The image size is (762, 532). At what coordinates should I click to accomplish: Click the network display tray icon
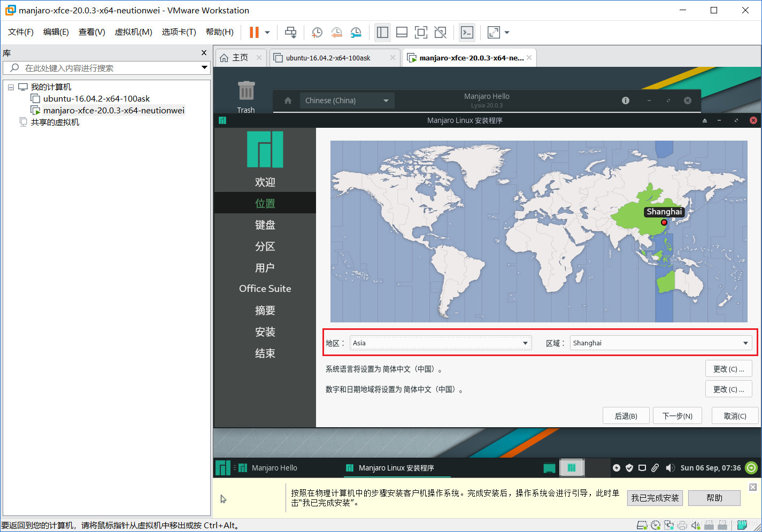[642, 468]
